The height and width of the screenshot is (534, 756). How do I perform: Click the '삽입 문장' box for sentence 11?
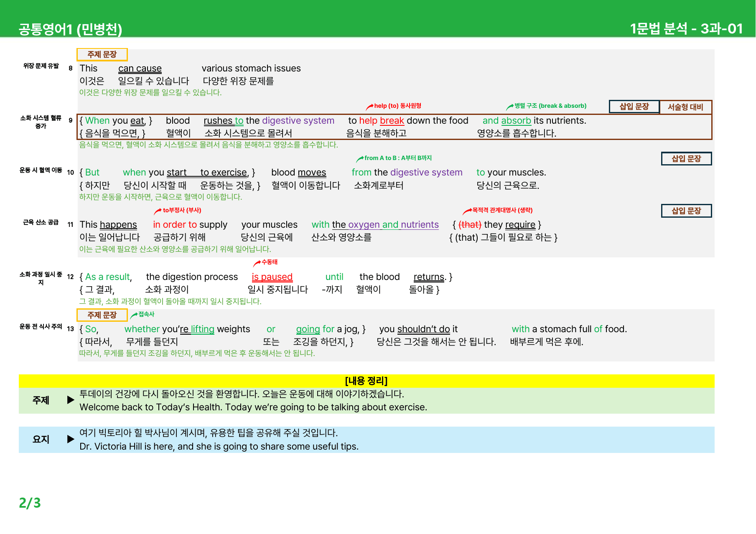pyautogui.click(x=686, y=211)
